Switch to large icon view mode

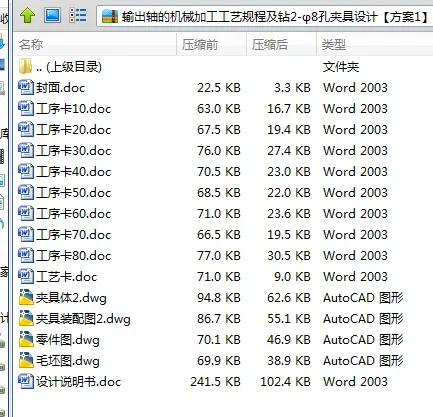pos(52,15)
